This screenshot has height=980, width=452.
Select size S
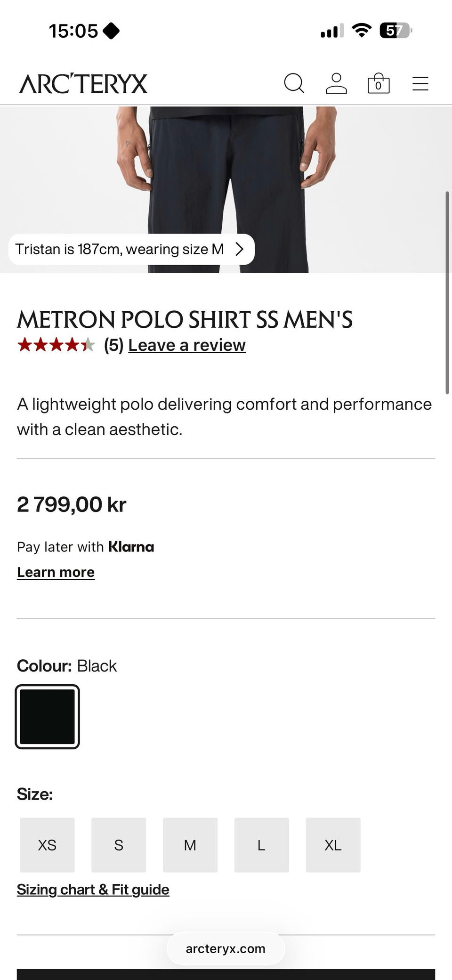point(119,845)
